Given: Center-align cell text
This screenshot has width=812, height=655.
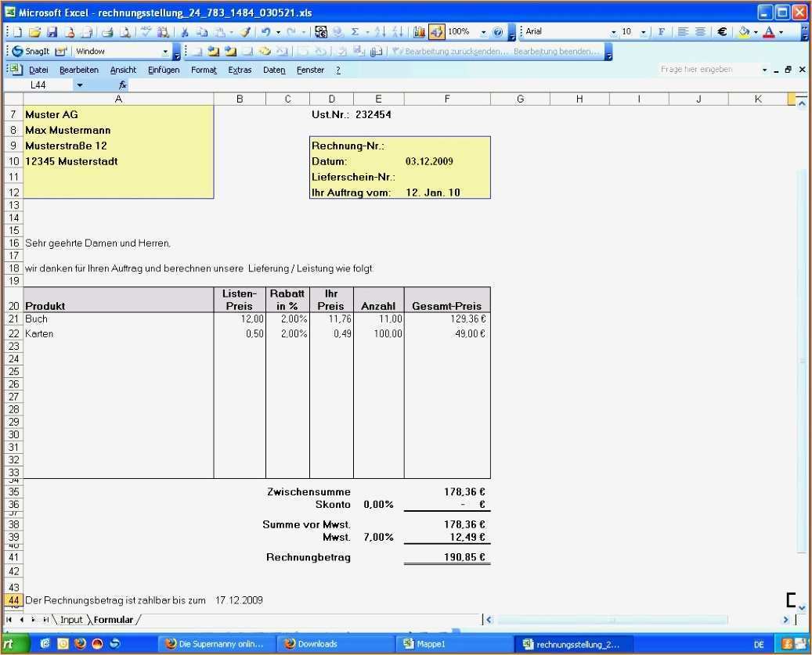Looking at the screenshot, I should tap(700, 32).
